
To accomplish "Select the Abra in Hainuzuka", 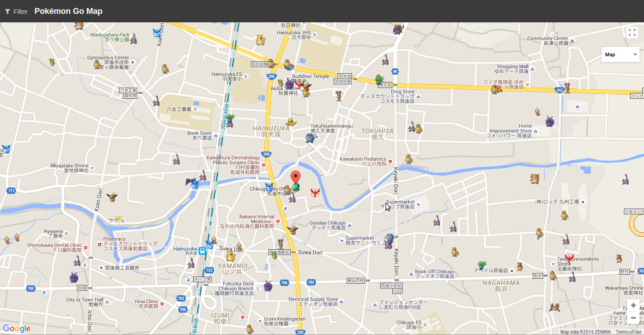I will point(291,121).
